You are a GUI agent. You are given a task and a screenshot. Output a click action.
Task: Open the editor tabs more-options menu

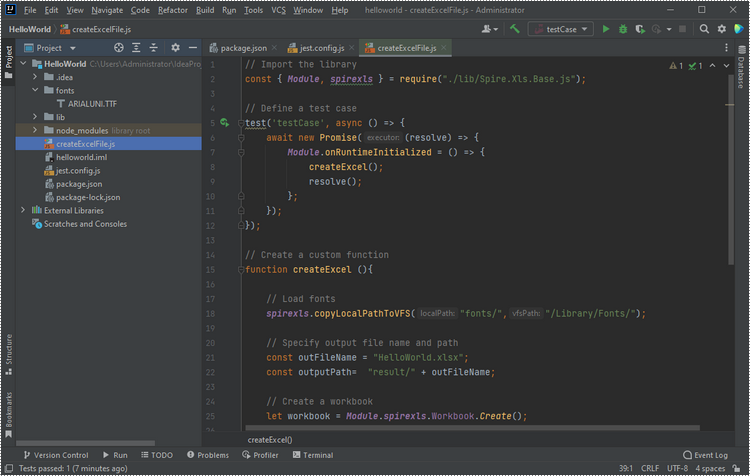click(726, 48)
